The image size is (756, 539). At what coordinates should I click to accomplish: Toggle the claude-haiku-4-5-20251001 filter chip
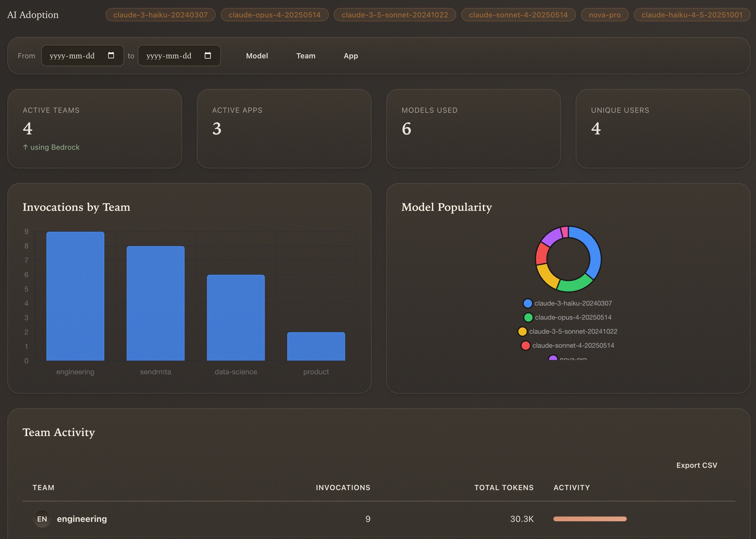click(691, 15)
